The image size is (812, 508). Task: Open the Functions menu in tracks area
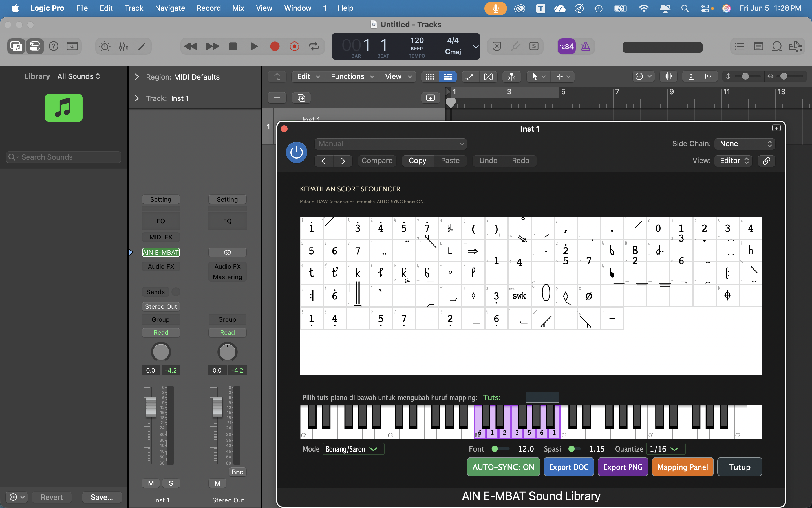pyautogui.click(x=352, y=76)
